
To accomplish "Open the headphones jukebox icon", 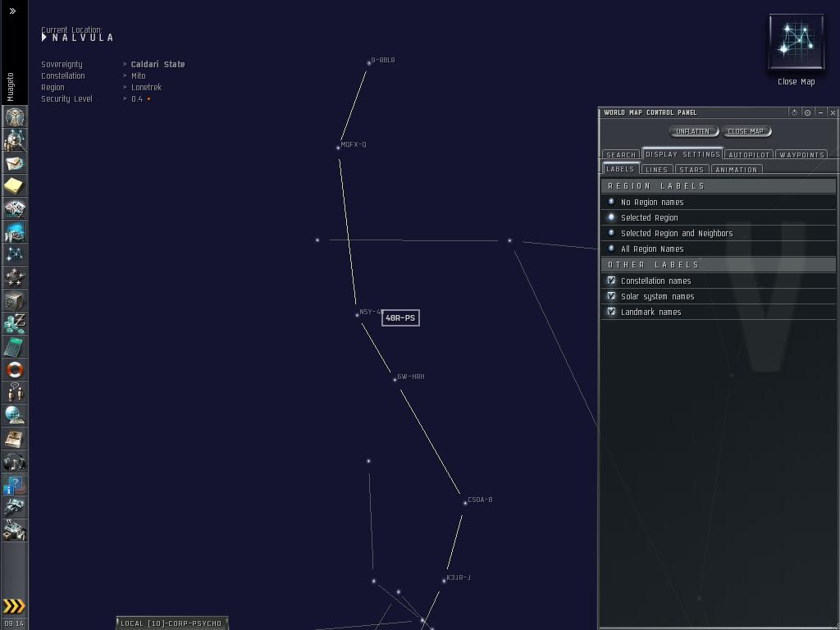I will pyautogui.click(x=15, y=462).
